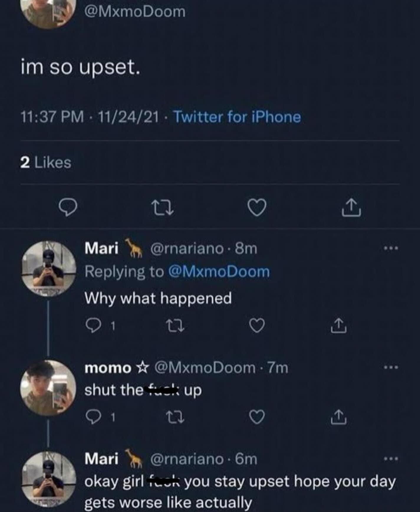
Task: Retweet the main "im so upset" tweet
Action: pyautogui.click(x=162, y=207)
